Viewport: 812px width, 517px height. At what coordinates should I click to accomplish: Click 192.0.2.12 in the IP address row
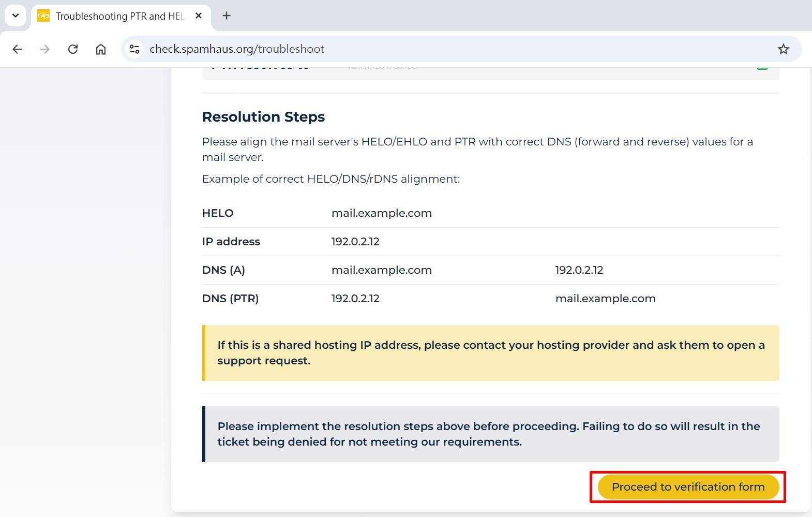tap(355, 242)
